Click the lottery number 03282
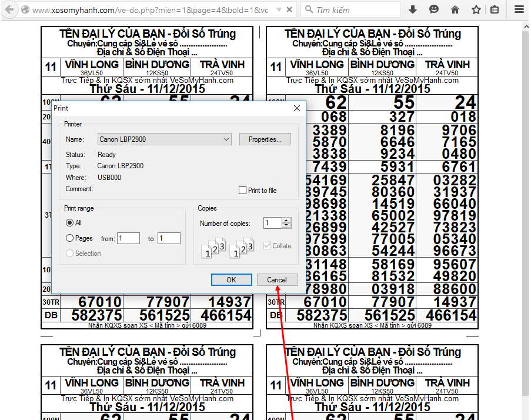Viewport: 531px width, 420px height. [455, 180]
